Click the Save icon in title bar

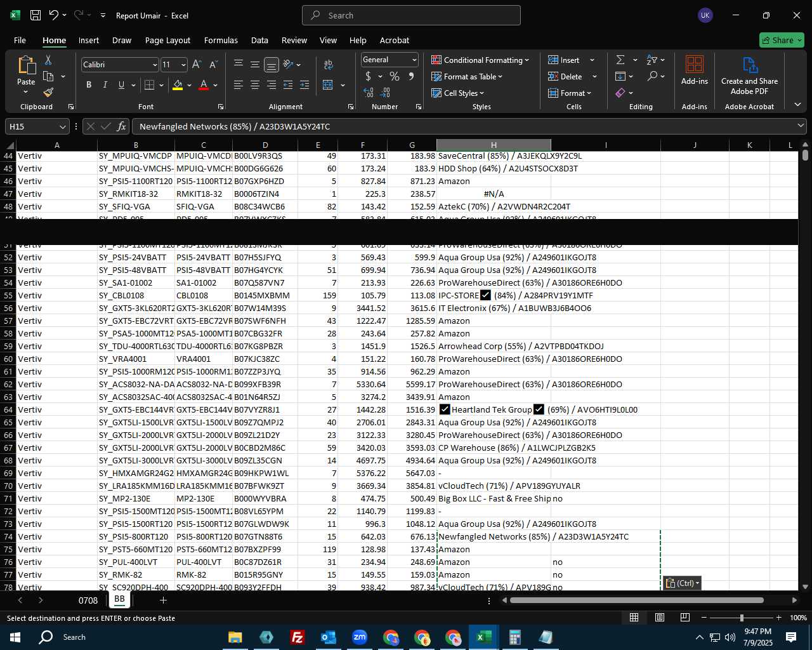click(36, 15)
